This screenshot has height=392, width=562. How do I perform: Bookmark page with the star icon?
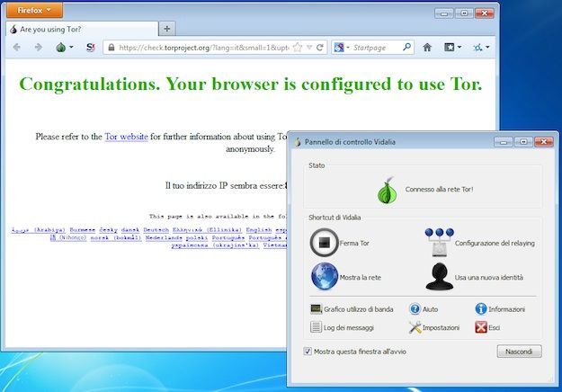(298, 48)
